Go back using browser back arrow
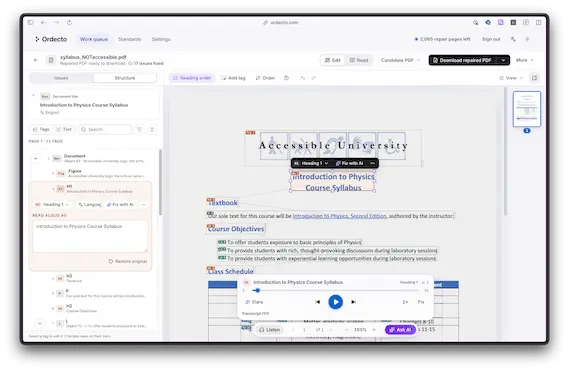Viewport: 569px width, 371px height. click(x=44, y=23)
